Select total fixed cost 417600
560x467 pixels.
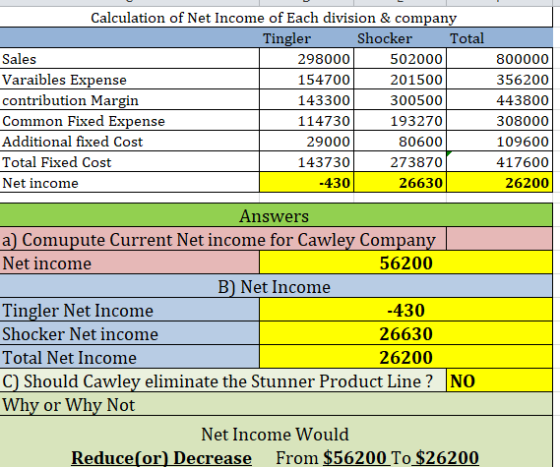499,162
